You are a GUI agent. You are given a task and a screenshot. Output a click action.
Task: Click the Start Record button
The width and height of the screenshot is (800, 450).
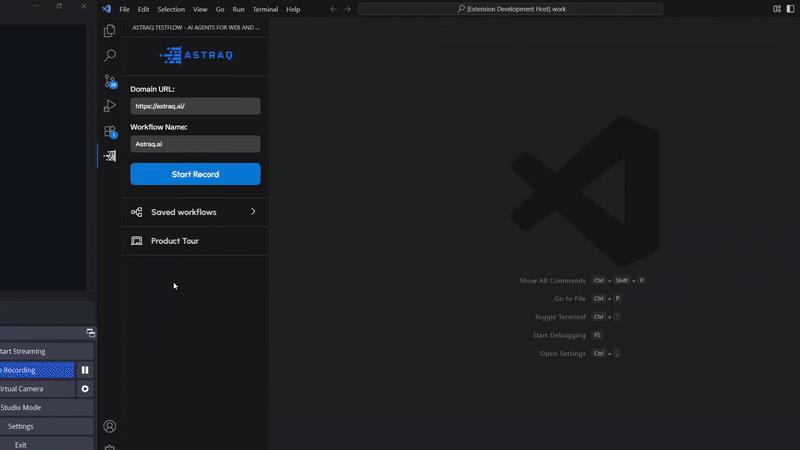(x=195, y=174)
